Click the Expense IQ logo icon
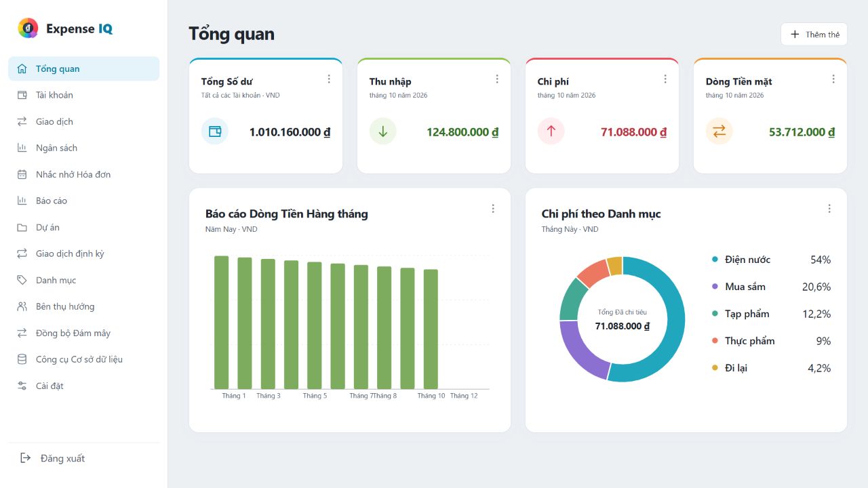 pos(28,28)
